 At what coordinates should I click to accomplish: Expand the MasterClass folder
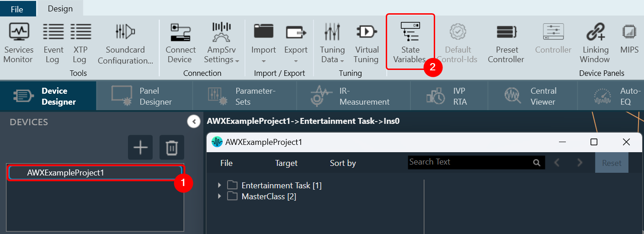point(220,197)
